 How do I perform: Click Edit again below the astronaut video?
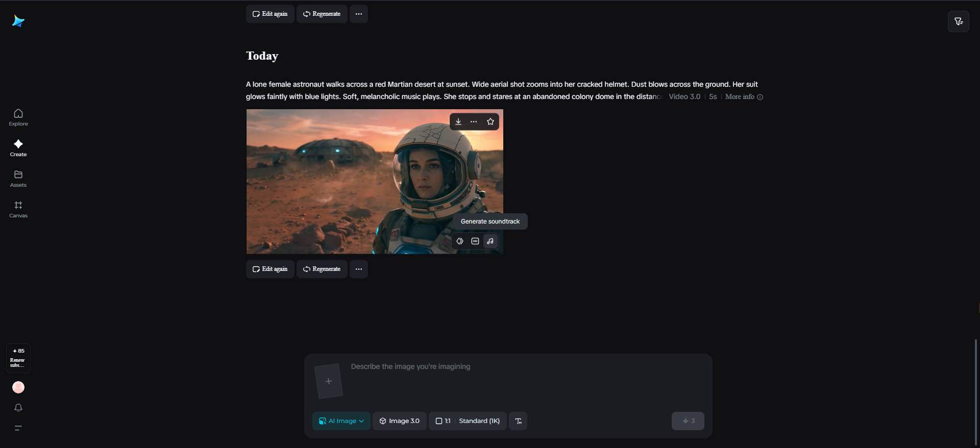270,269
